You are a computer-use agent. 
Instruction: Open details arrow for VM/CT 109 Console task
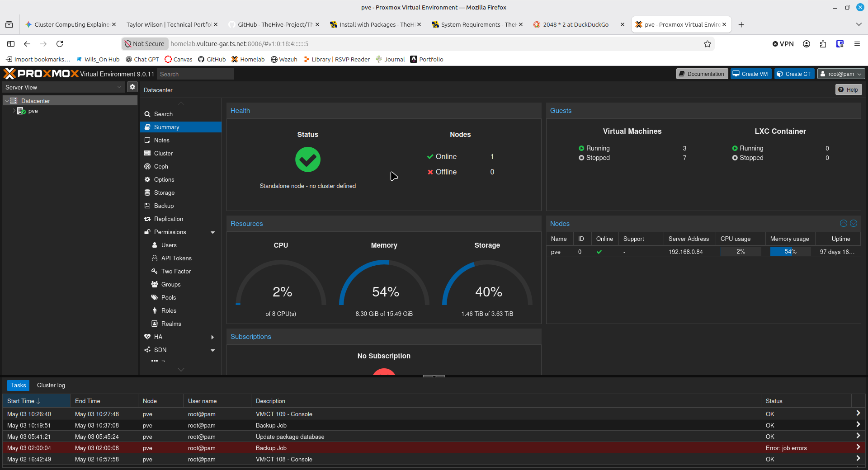[858, 413]
